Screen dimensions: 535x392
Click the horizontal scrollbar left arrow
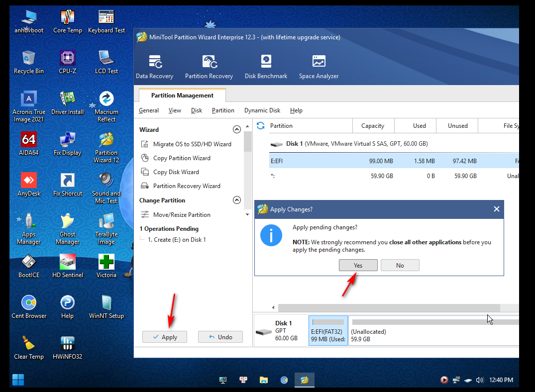(x=273, y=307)
